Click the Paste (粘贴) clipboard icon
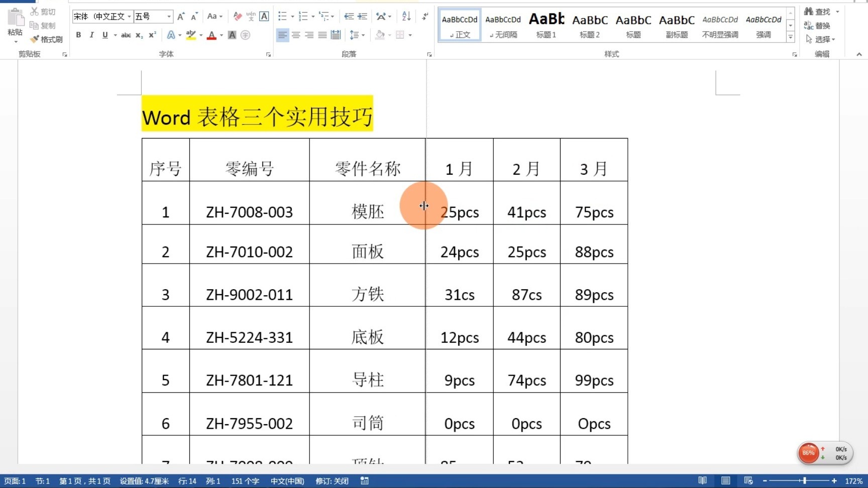Image resolution: width=868 pixels, height=488 pixels. pos(16,18)
